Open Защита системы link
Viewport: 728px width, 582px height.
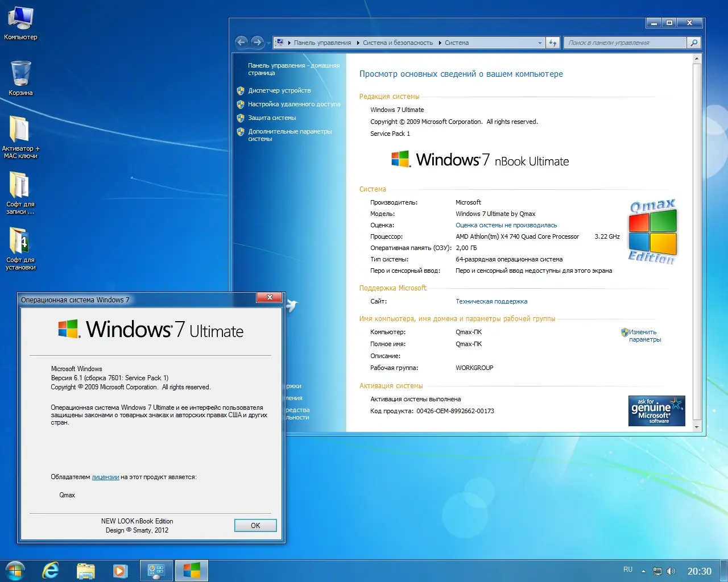(272, 118)
